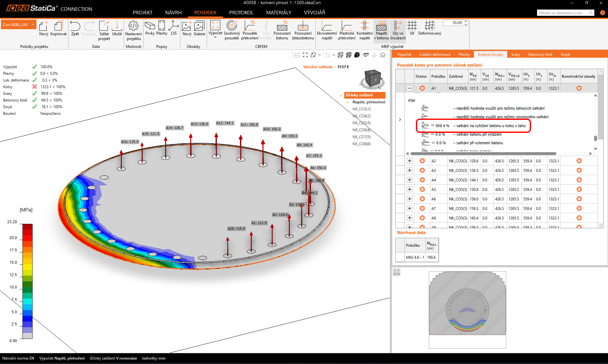608x364 pixels.
Task: Open the Betonový blok results tab
Action: point(540,55)
